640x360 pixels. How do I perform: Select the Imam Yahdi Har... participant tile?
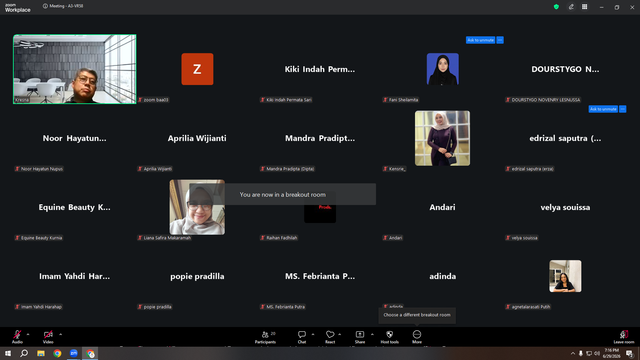pos(75,276)
